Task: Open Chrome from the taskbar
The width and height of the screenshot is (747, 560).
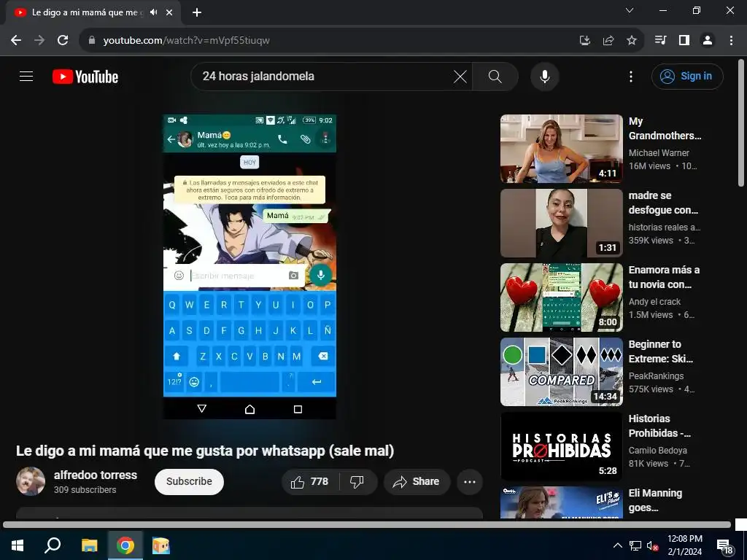Action: click(x=125, y=545)
